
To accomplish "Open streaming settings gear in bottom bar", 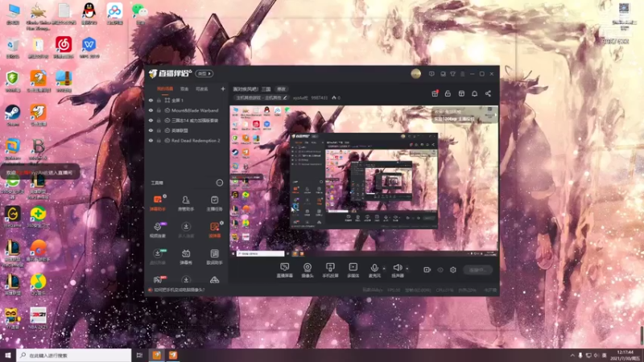I will point(453,269).
